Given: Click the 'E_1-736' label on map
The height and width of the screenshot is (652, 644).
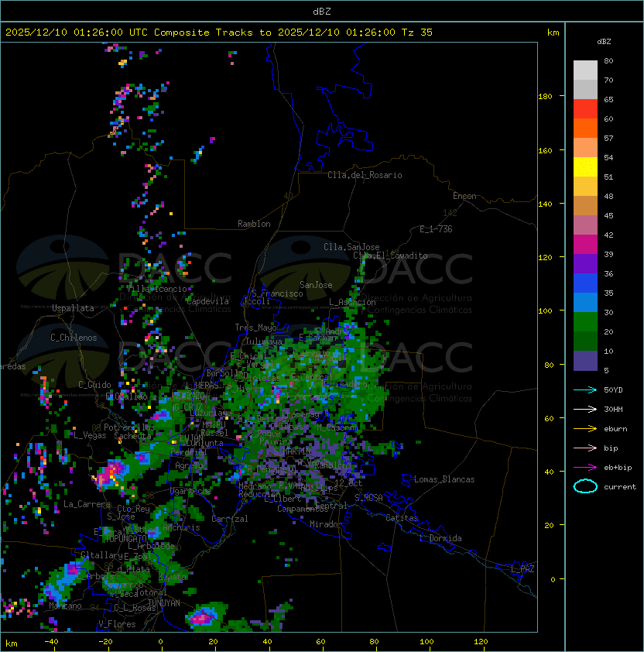Looking at the screenshot, I should [x=436, y=229].
